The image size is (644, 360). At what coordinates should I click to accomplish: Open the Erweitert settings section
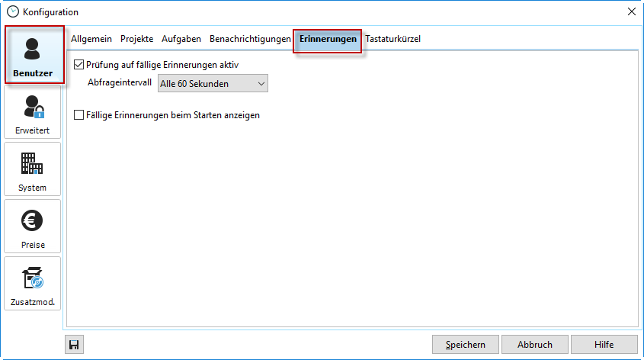[33, 113]
